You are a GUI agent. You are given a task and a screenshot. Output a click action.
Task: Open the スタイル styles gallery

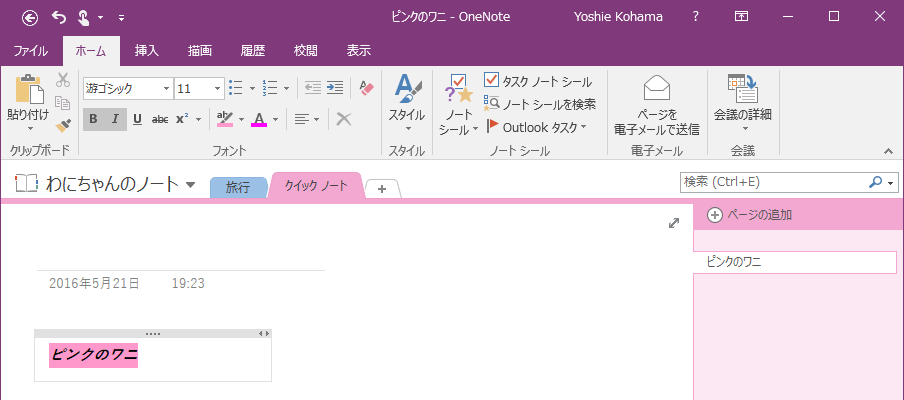tap(407, 105)
